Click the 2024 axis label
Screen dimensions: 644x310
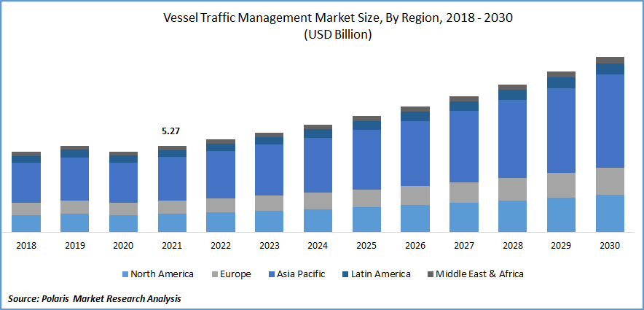318,246
